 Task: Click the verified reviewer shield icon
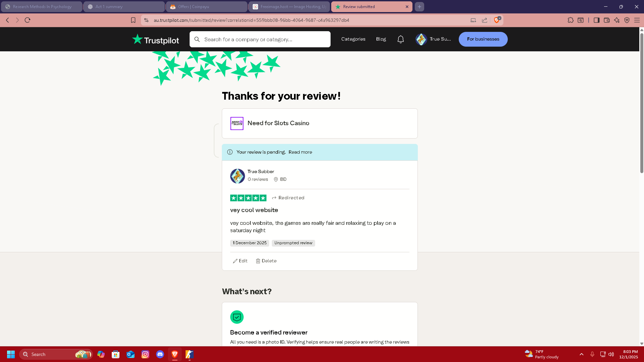(x=237, y=317)
